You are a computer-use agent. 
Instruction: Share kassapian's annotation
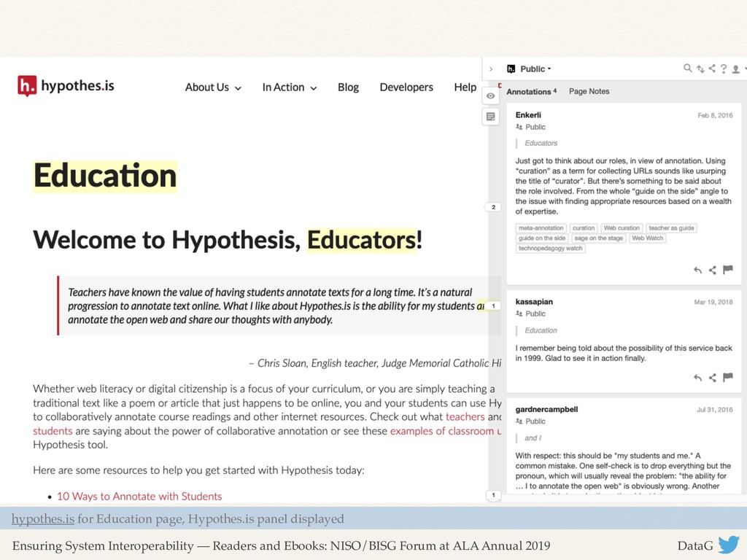(713, 378)
